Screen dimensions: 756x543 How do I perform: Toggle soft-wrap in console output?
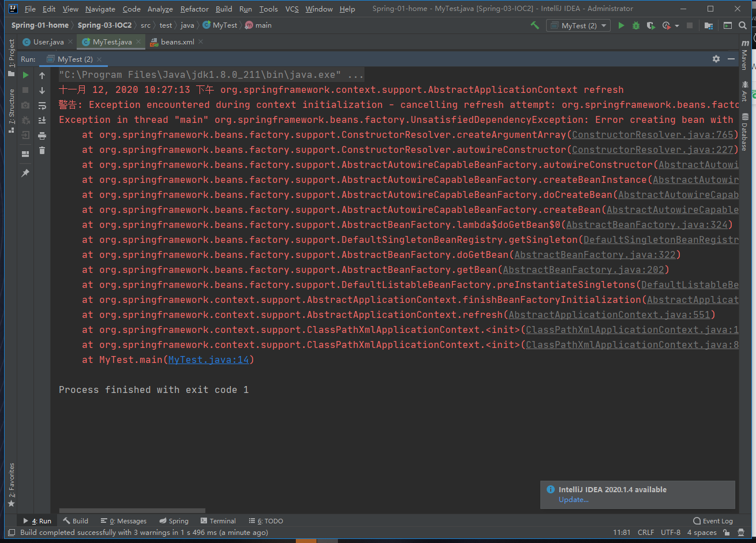click(x=42, y=105)
